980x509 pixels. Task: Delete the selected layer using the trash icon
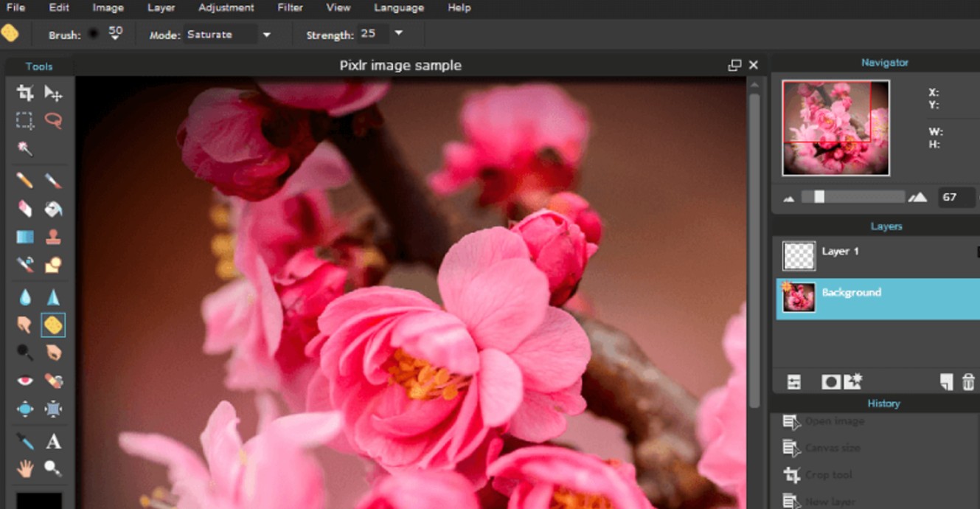(968, 381)
